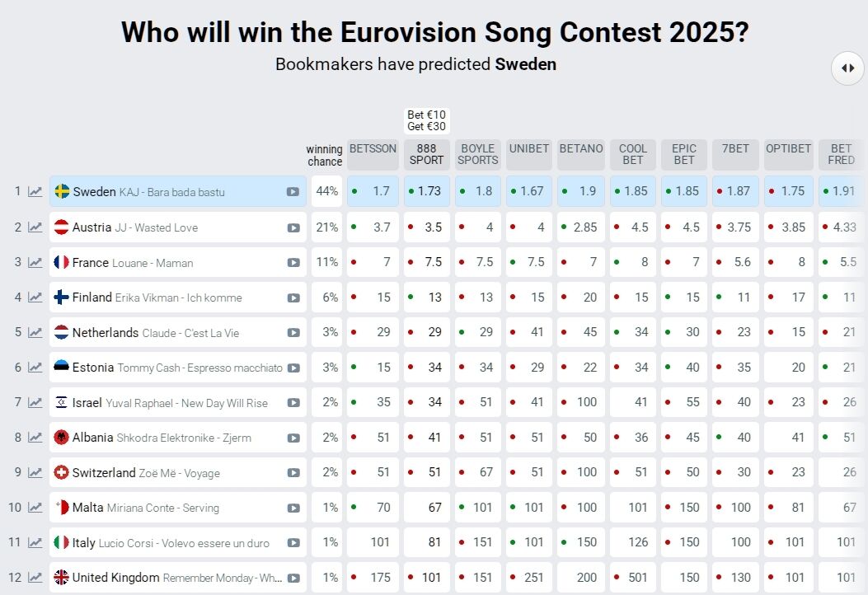Select the 888 SPORT bookmaker header
Screen dimensions: 868x595
(426, 154)
